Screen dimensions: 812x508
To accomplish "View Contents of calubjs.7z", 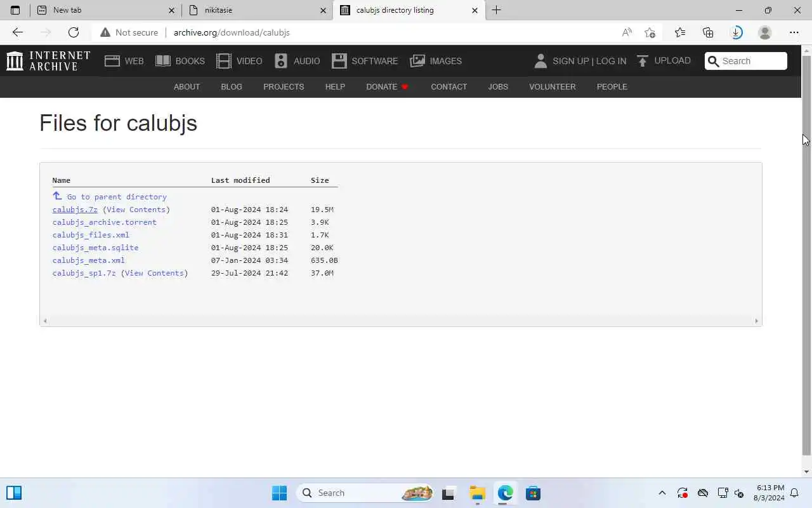I will click(x=136, y=210).
